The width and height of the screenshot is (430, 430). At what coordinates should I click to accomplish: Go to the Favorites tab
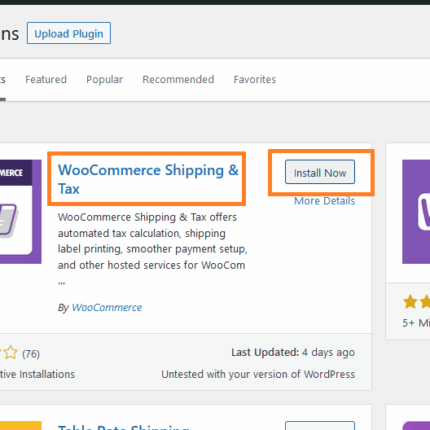pyautogui.click(x=255, y=80)
